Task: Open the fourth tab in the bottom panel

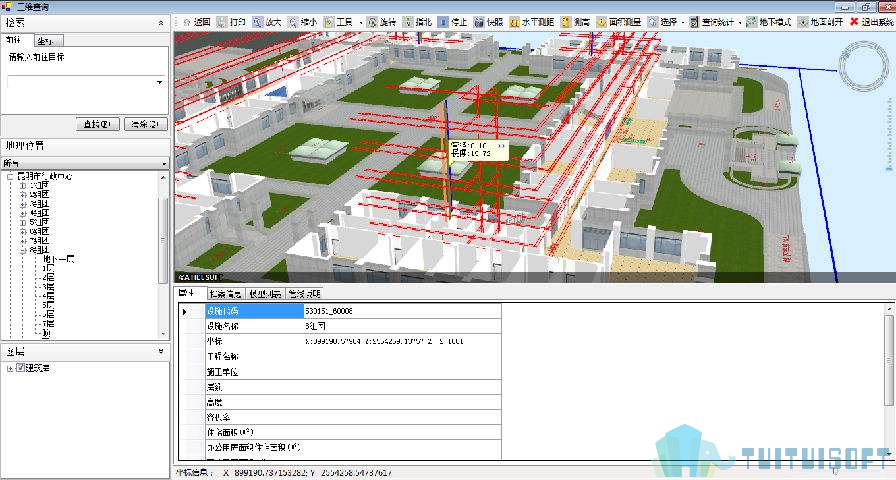Action: 304,294
